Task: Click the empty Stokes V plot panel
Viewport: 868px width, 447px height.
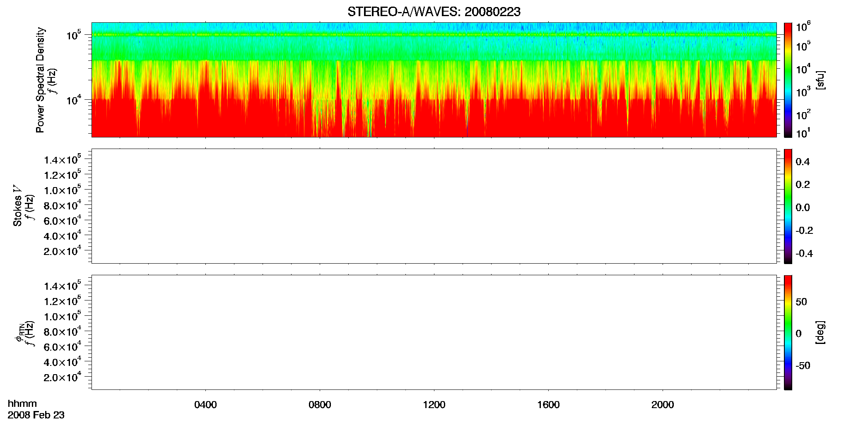Action: tap(434, 206)
